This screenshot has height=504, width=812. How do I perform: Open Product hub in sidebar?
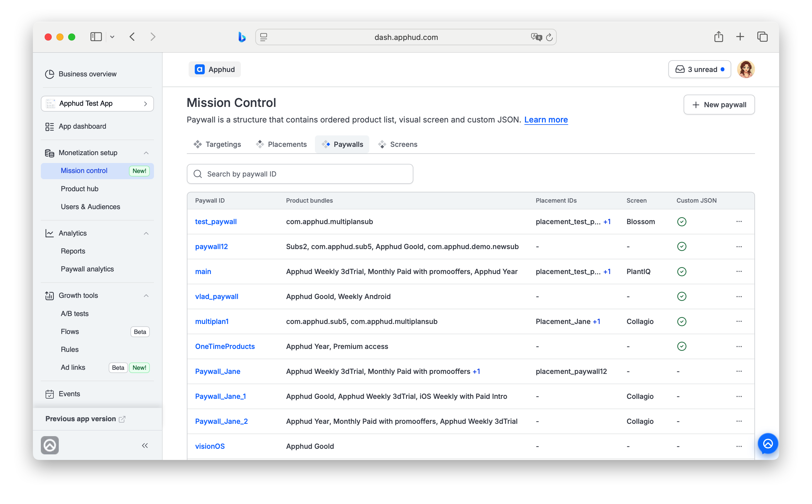pos(79,189)
